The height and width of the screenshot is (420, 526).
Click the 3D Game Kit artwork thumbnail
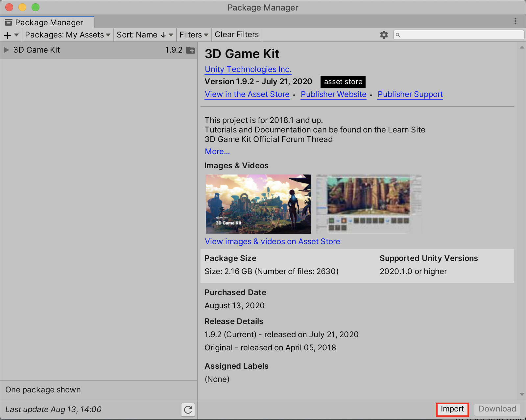tap(258, 204)
